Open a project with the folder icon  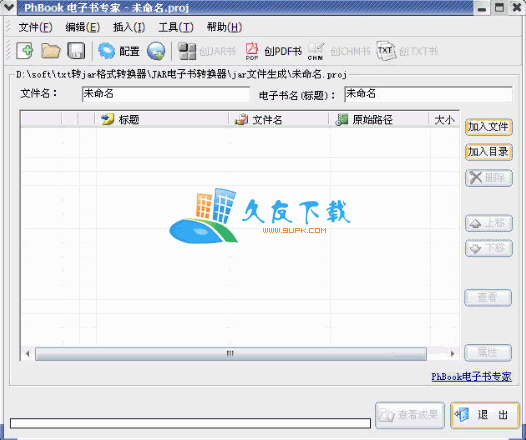(x=51, y=51)
